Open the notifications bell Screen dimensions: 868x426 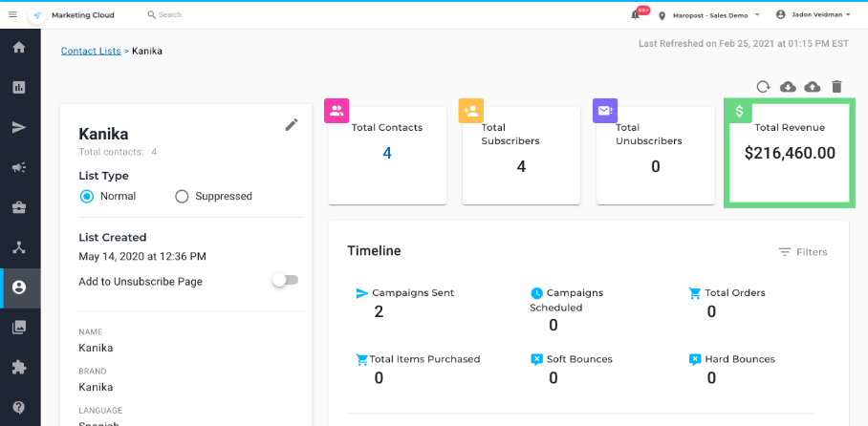coord(636,15)
